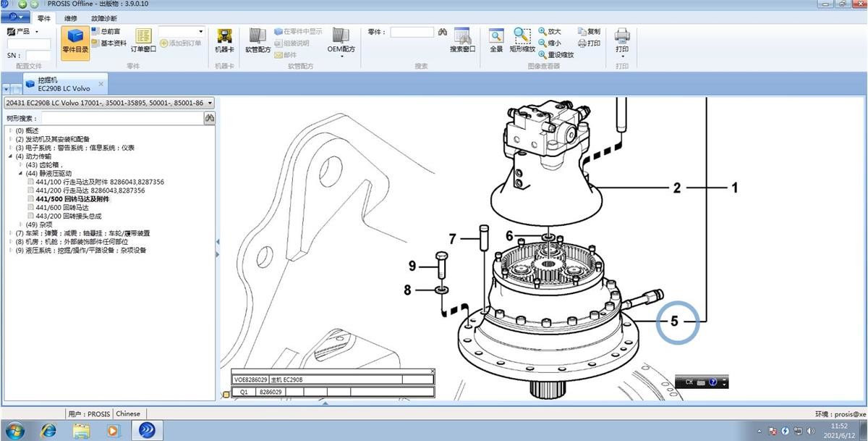
Task: Click the PROSIS application menu button
Action: tap(16, 17)
